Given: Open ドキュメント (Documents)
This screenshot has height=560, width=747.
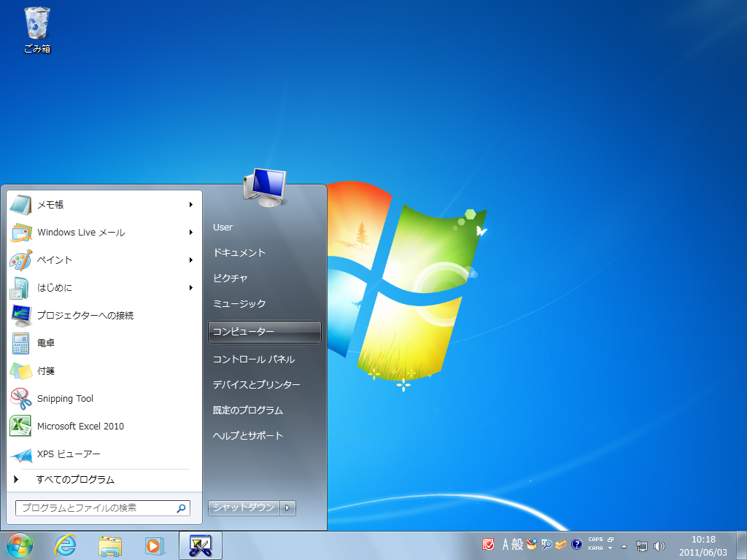Looking at the screenshot, I should pyautogui.click(x=265, y=253).
